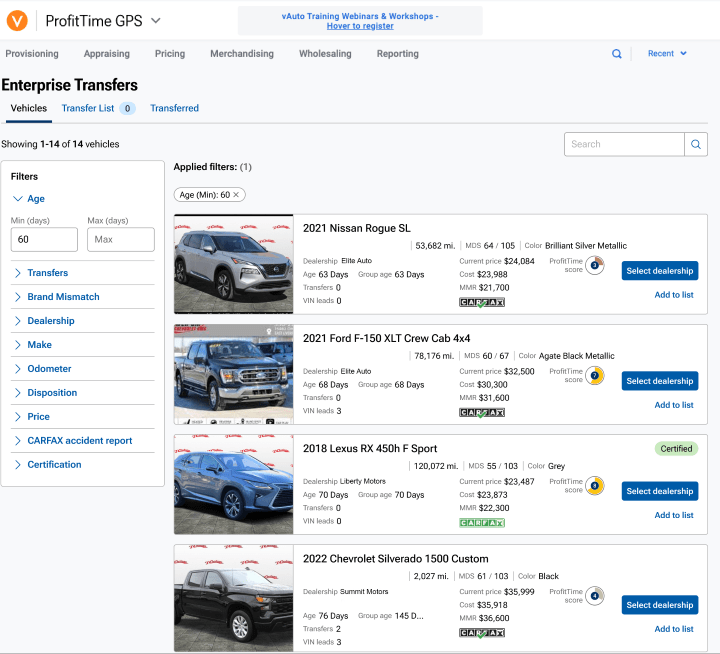Click the Nissan Rogue ProfitTime score icon
The image size is (720, 654).
595,265
